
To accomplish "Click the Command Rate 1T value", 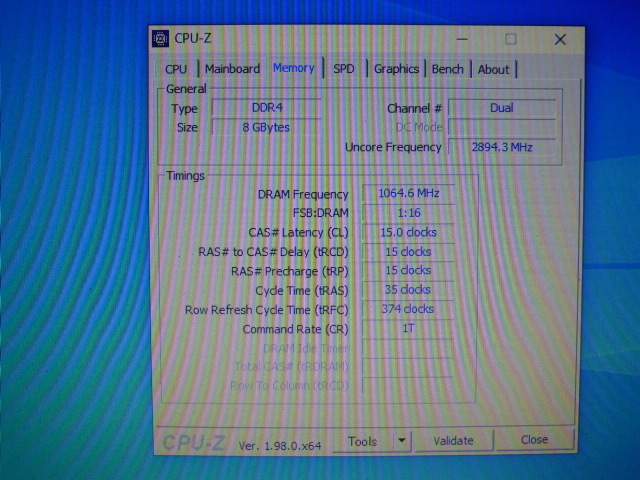I will point(408,329).
